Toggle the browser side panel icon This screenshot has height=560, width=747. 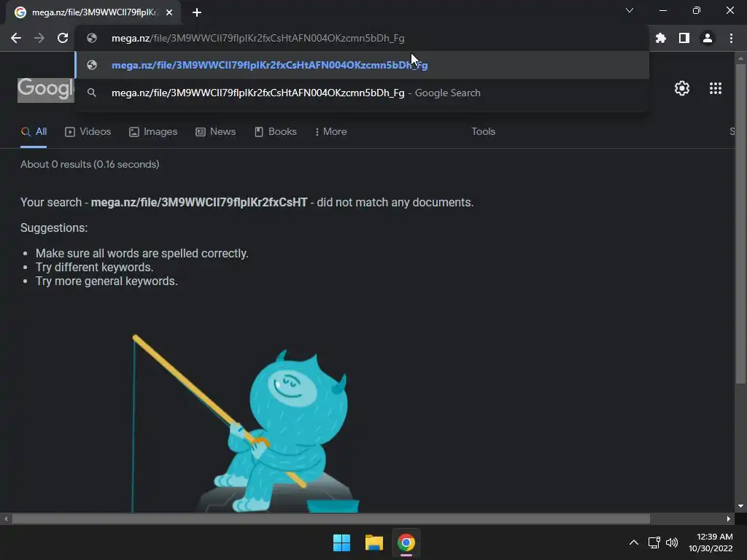point(684,38)
